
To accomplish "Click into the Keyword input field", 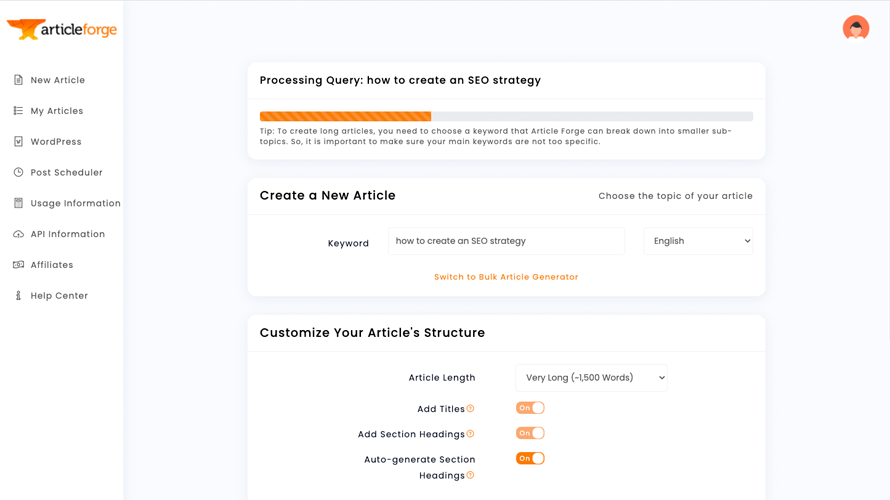I will (506, 241).
